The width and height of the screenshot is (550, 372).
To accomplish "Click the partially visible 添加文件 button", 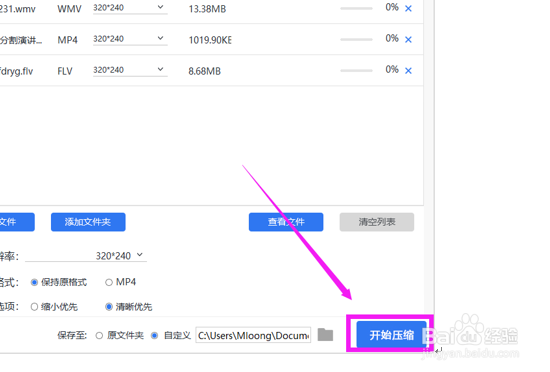I will pyautogui.click(x=17, y=222).
